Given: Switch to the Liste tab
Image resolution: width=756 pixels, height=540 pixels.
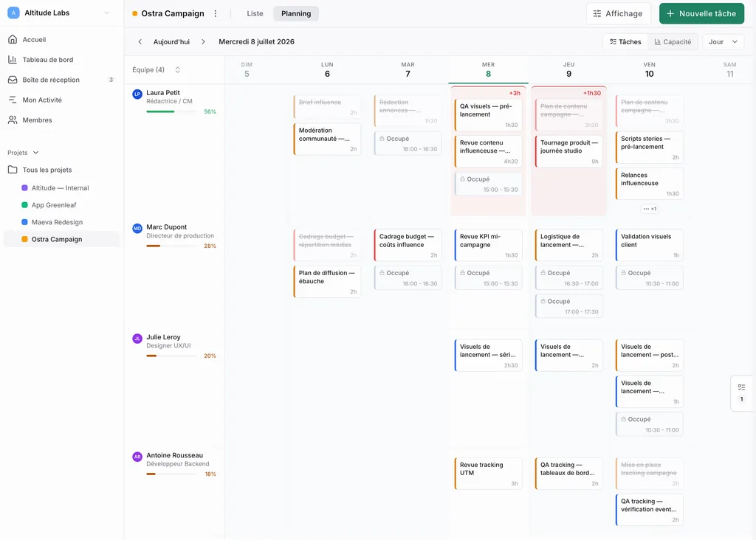Looking at the screenshot, I should [x=255, y=13].
